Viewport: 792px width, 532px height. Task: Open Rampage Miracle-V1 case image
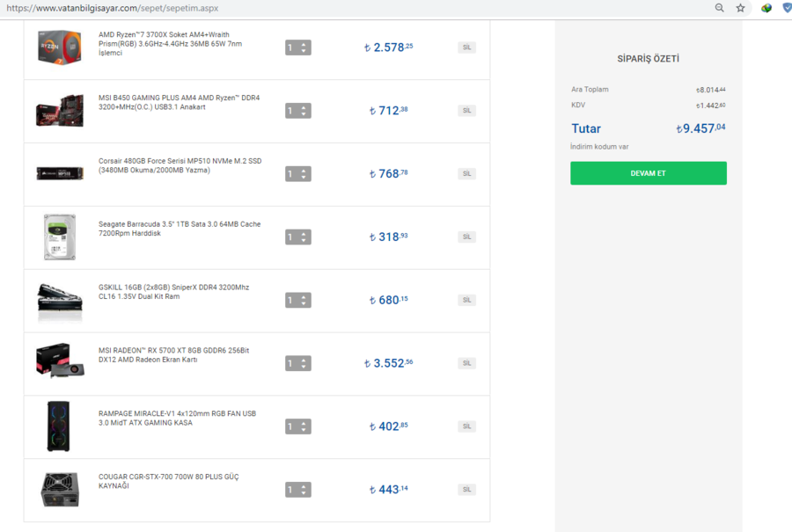(58, 426)
